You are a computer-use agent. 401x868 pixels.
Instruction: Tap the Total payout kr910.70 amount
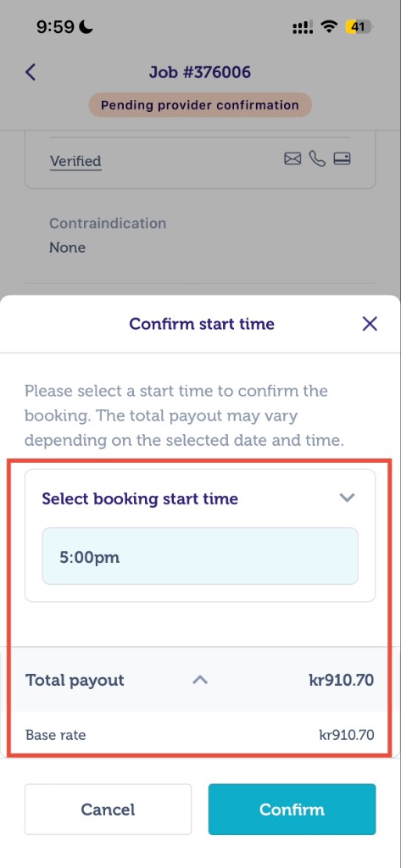pos(341,680)
